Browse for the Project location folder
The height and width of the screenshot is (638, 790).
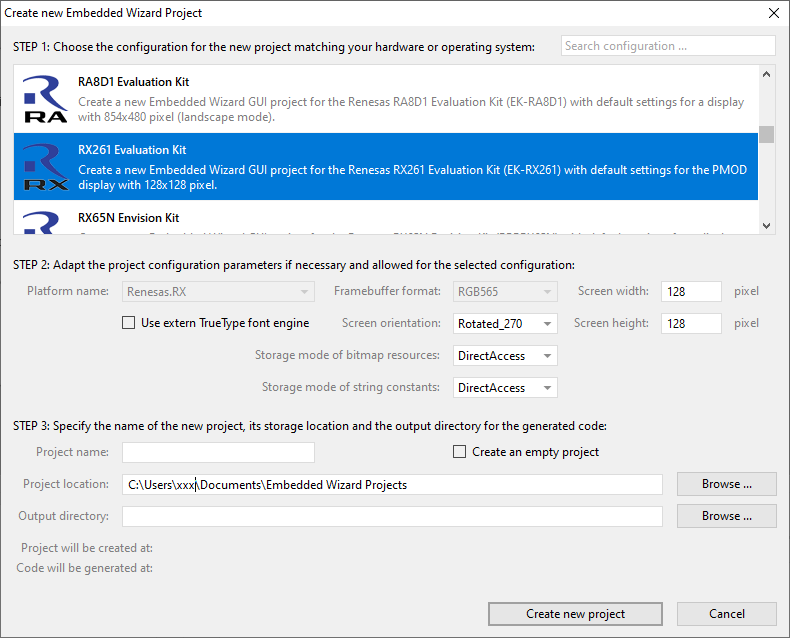[x=726, y=484]
